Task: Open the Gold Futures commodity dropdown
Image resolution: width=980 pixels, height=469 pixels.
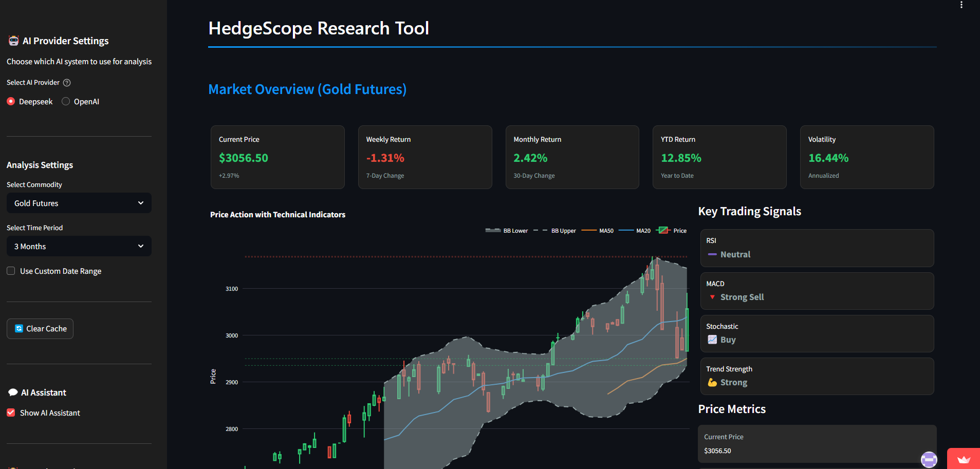Action: pos(79,203)
